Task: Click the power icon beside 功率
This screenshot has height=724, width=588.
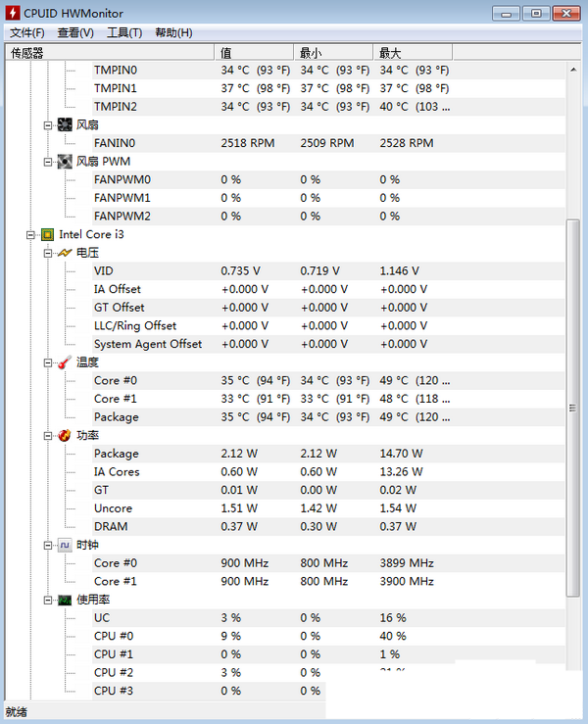Action: [x=65, y=435]
